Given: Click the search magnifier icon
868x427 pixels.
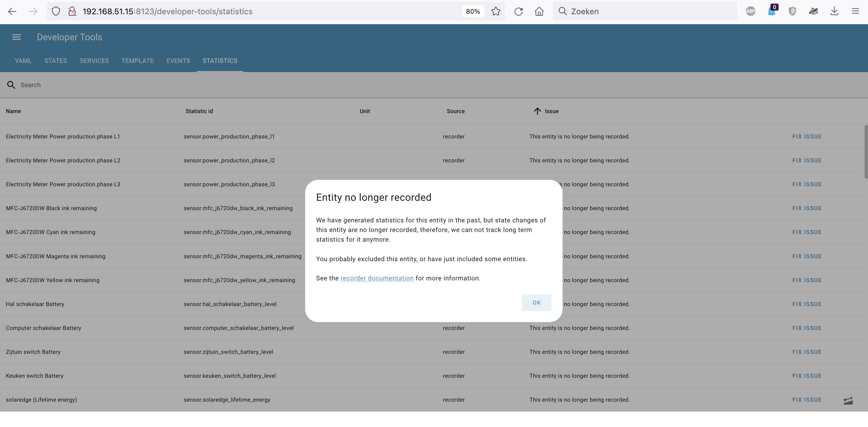Looking at the screenshot, I should click(x=11, y=85).
